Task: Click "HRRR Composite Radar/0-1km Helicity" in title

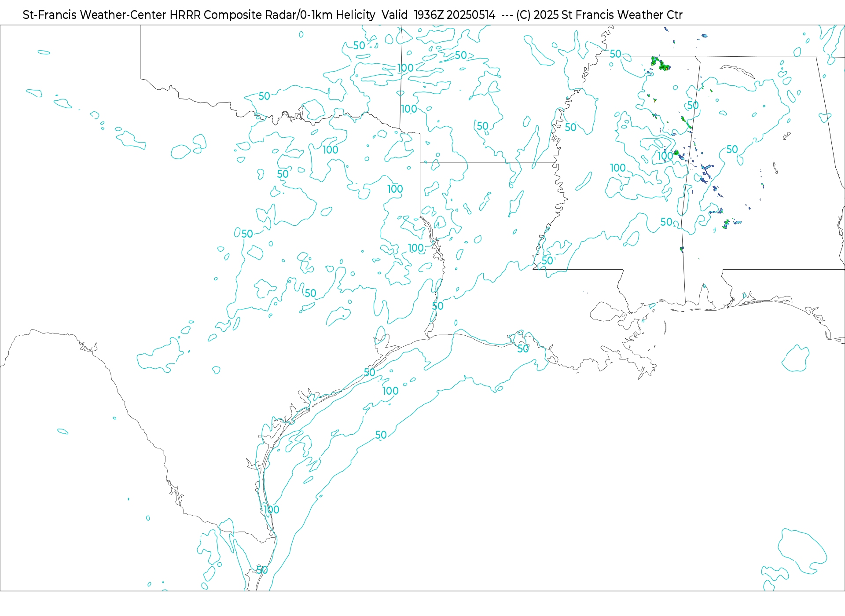Action: [272, 15]
